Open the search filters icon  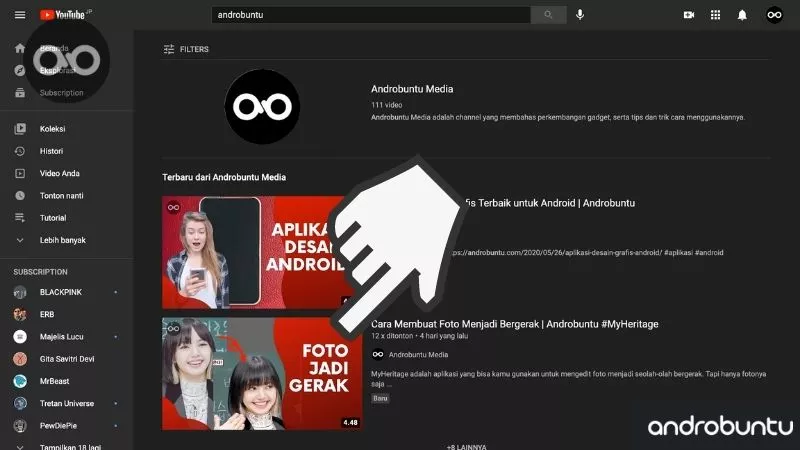(169, 49)
